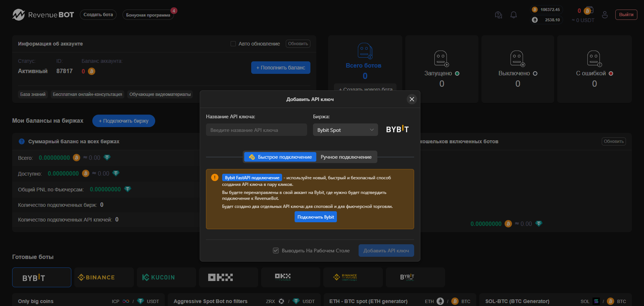Click the Bybit logo in dialog
644x306 pixels.
[397, 129]
